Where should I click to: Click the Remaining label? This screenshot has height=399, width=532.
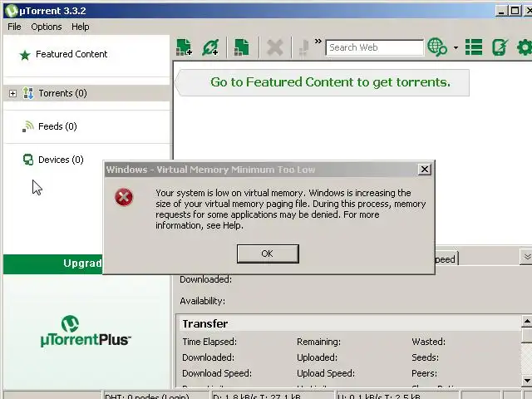[318, 342]
